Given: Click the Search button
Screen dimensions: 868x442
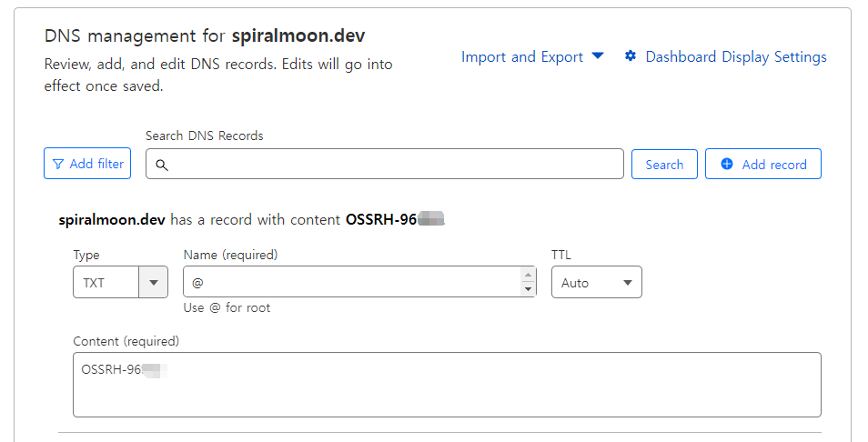Looking at the screenshot, I should 664,165.
